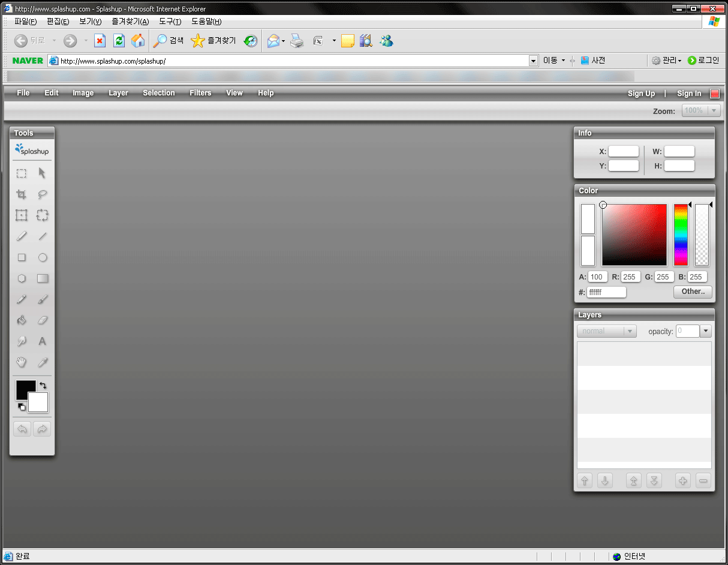Screen dimensions: 728x565
Task: Select the Brush tool
Action: [x=42, y=299]
